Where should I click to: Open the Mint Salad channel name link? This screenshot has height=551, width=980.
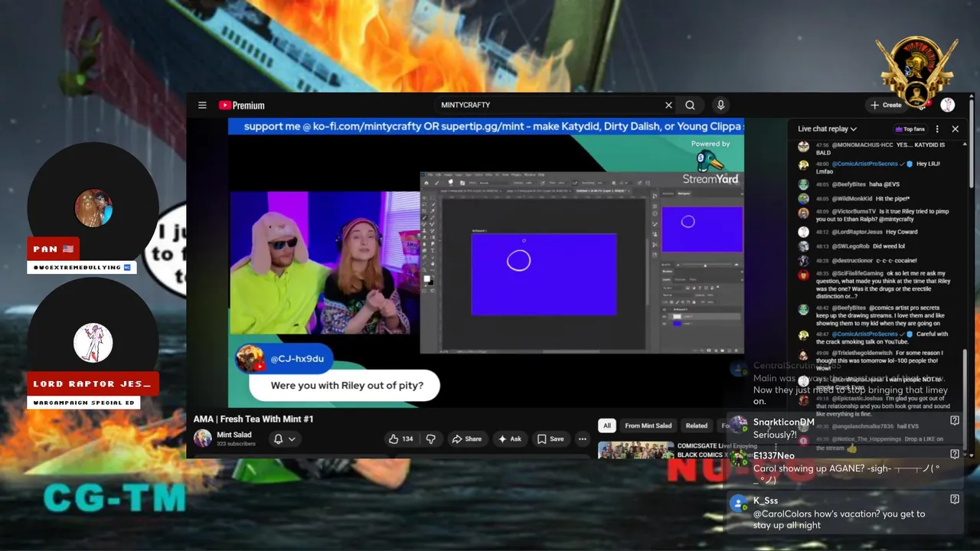(234, 435)
